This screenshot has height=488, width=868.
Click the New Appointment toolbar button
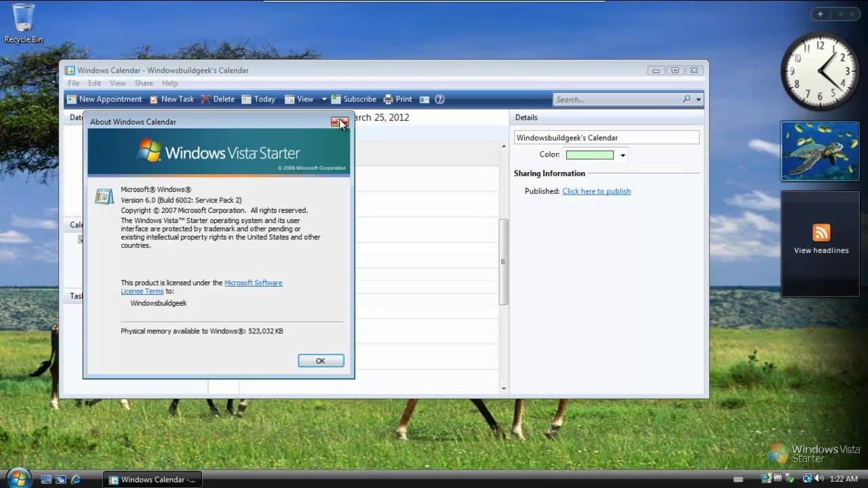(104, 99)
